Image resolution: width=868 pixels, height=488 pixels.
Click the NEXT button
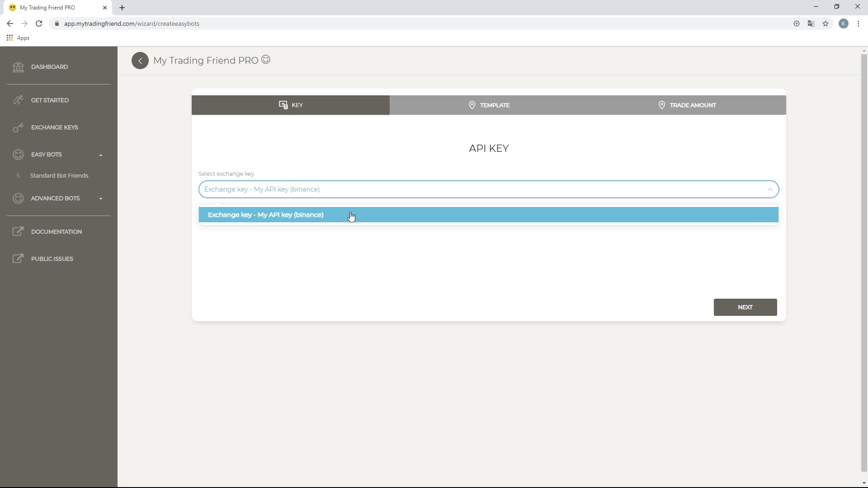click(745, 307)
